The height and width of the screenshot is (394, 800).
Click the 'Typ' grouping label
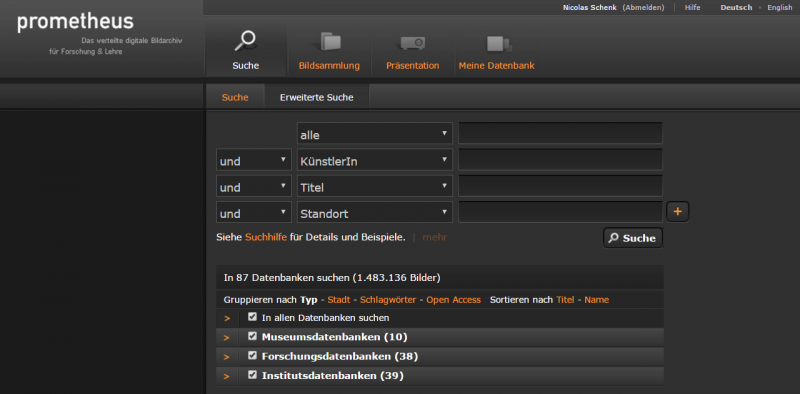[308, 300]
